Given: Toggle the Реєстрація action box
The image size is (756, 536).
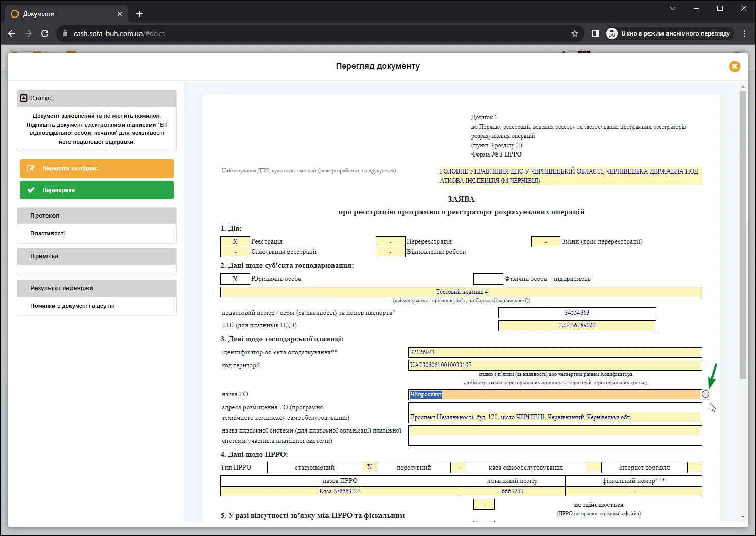Looking at the screenshot, I should [x=235, y=241].
